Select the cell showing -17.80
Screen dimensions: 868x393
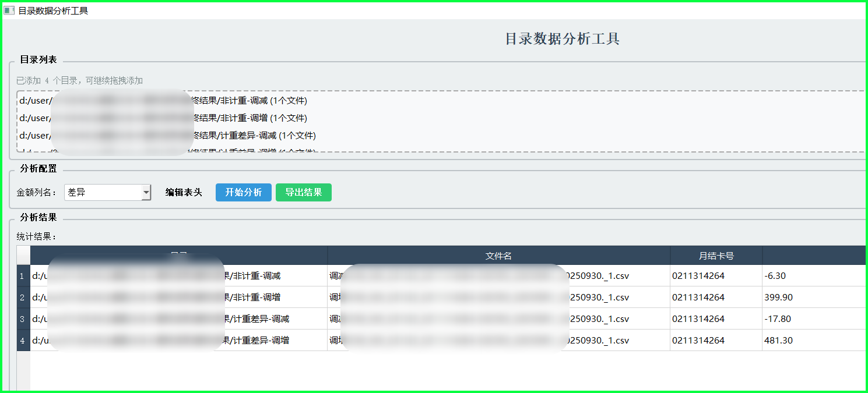(813, 319)
